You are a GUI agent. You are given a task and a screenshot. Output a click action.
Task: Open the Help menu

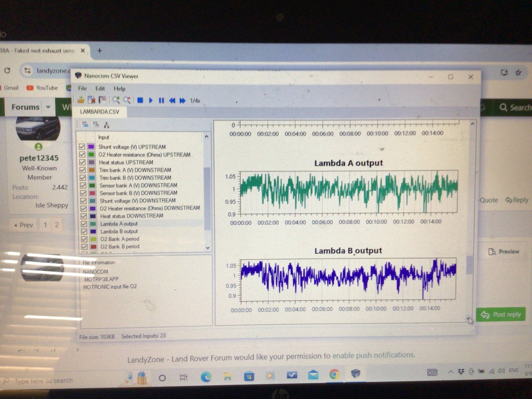pos(119,89)
